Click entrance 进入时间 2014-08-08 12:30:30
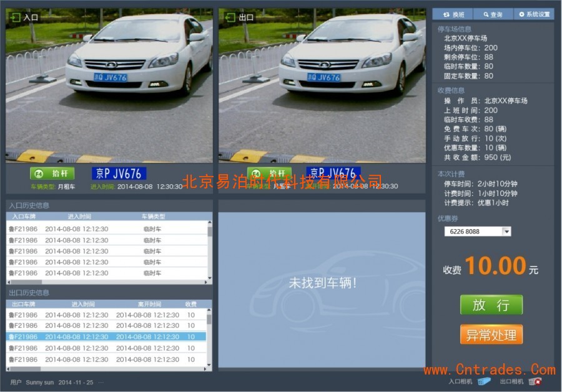562x392 pixels. click(137, 187)
